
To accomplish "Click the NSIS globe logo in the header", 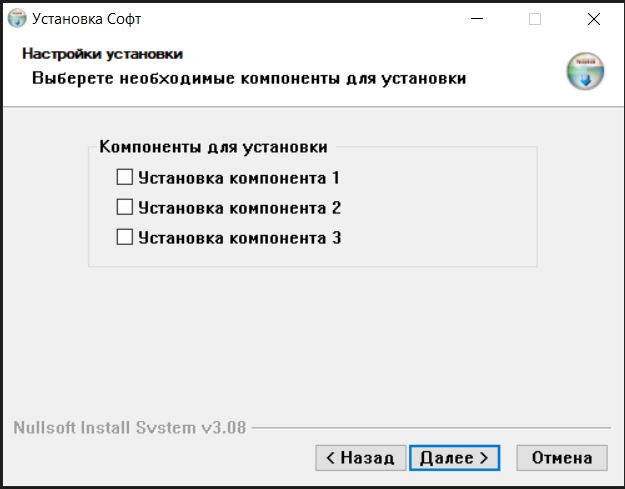I will point(585,72).
